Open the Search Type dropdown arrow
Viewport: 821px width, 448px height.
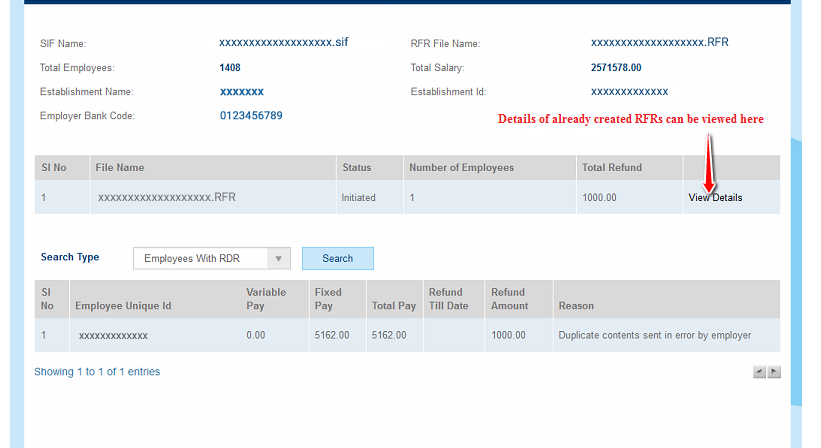pos(280,259)
